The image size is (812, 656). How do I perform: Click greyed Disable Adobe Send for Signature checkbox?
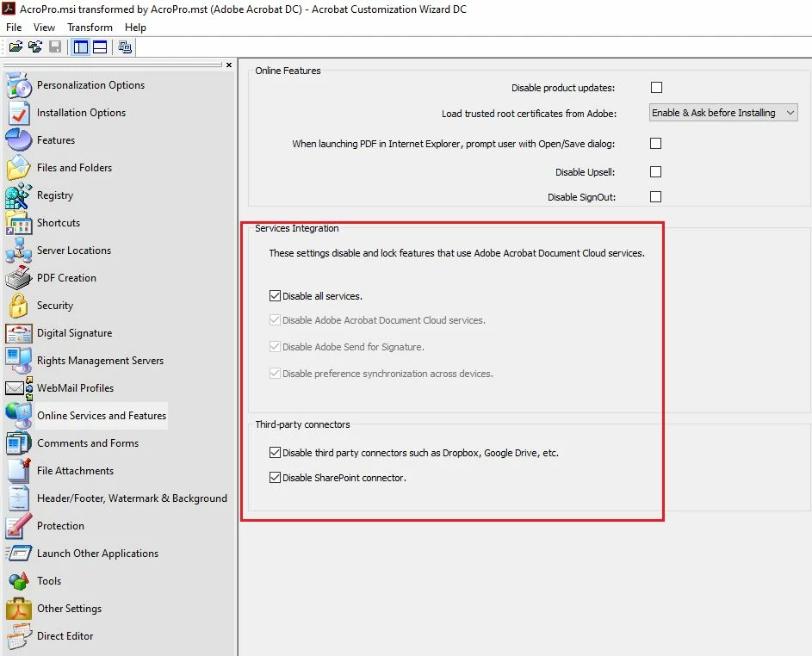[275, 346]
